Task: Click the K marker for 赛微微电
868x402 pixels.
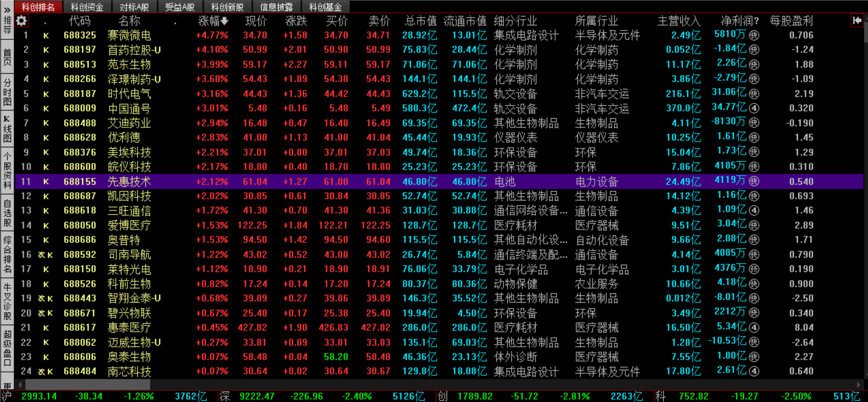Action: click(46, 35)
